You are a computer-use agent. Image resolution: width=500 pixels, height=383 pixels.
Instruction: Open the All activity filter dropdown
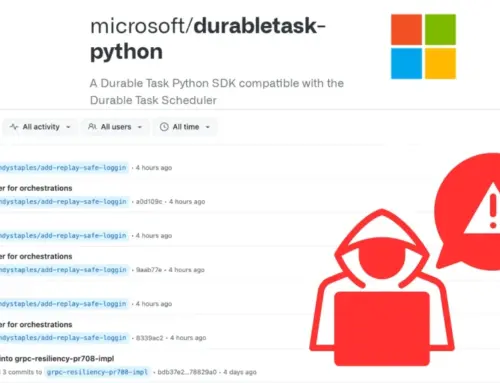(x=40, y=127)
